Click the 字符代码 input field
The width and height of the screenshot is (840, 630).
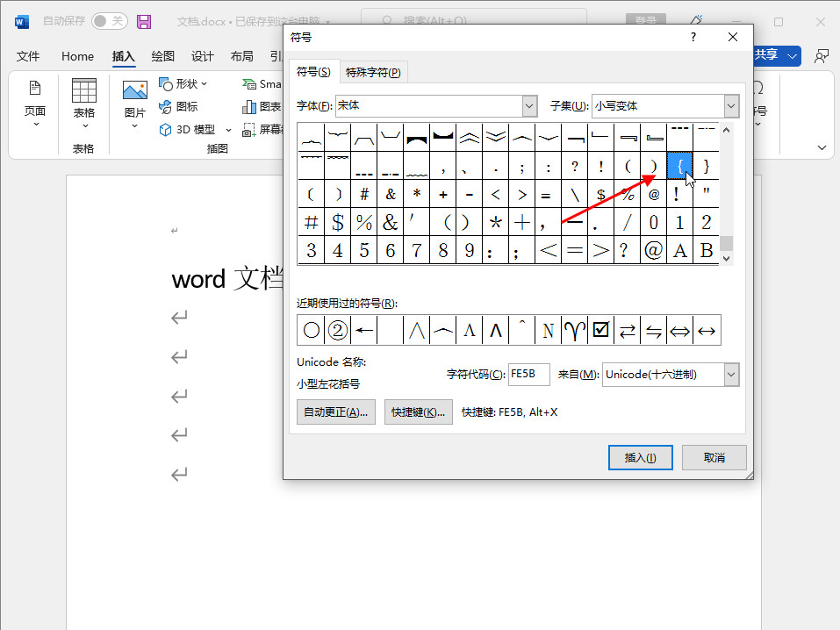[x=529, y=375]
